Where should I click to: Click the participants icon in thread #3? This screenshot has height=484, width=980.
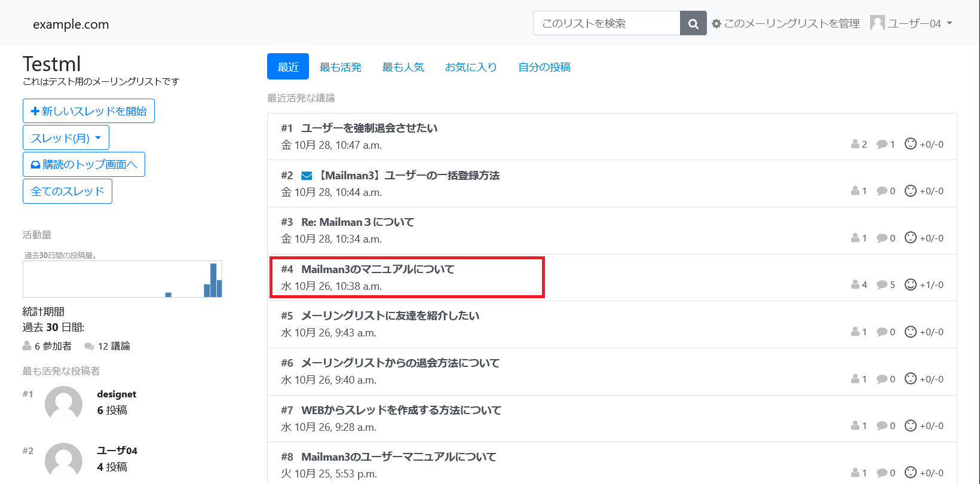pyautogui.click(x=855, y=238)
